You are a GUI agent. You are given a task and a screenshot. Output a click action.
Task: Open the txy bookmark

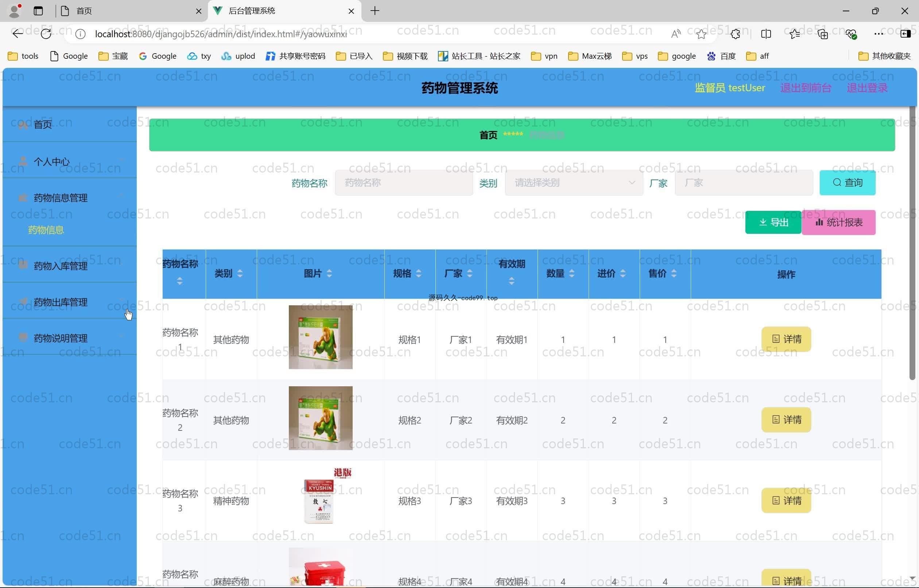[199, 56]
